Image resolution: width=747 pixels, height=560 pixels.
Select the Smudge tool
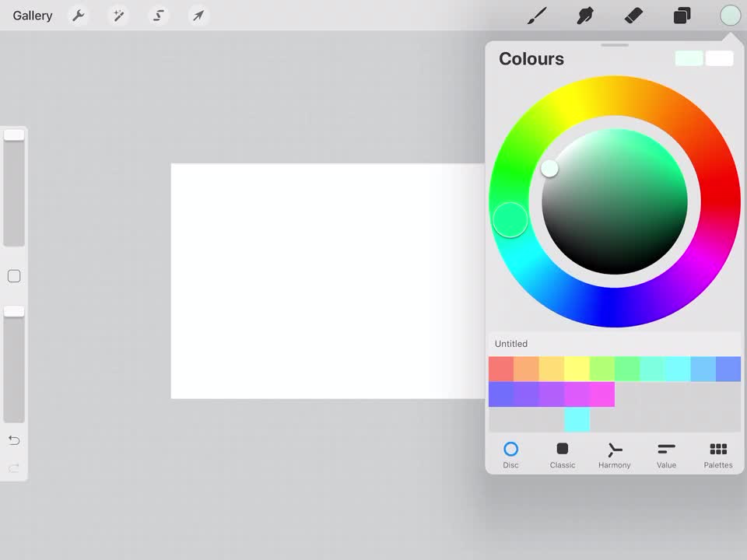pos(585,16)
